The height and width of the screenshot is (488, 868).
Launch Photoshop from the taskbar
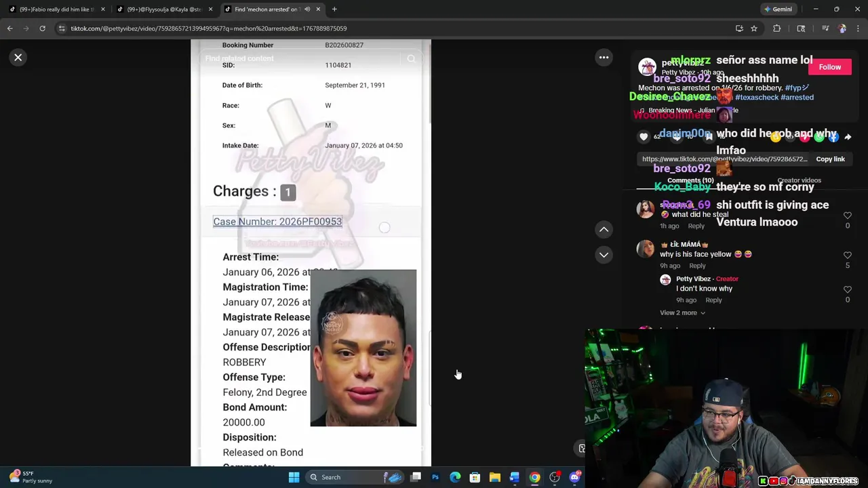pyautogui.click(x=435, y=477)
